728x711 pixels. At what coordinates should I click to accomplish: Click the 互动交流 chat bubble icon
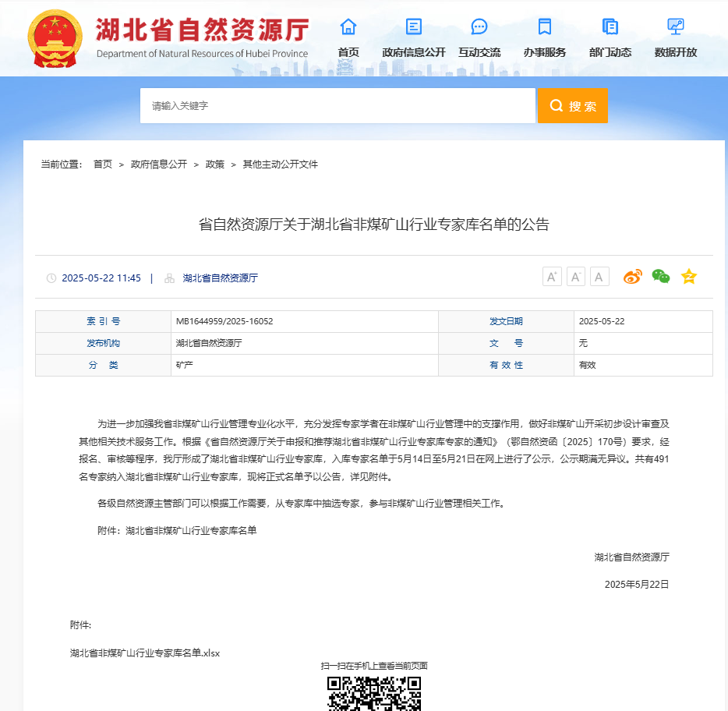coord(479,27)
